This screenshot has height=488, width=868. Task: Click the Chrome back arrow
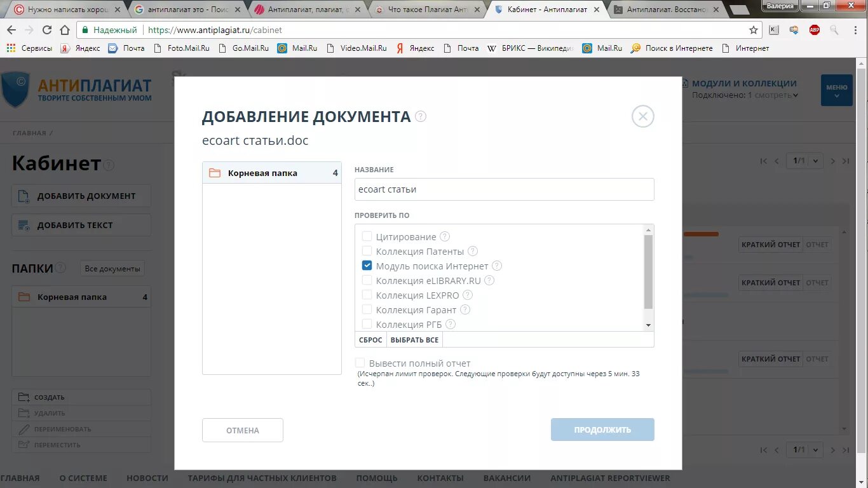[x=12, y=30]
